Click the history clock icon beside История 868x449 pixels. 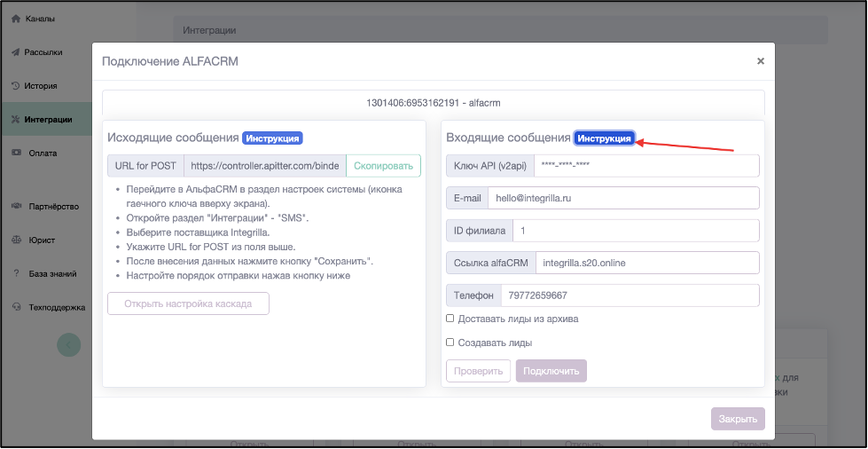pyautogui.click(x=15, y=86)
